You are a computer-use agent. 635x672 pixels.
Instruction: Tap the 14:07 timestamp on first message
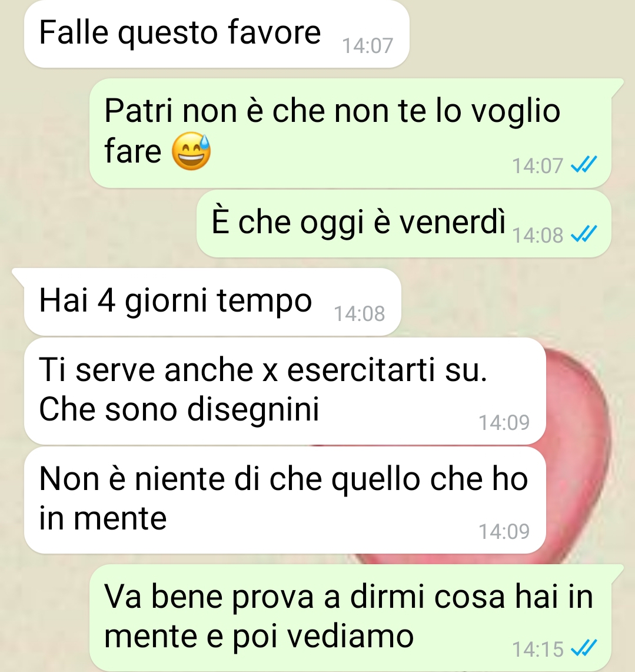coord(367,45)
